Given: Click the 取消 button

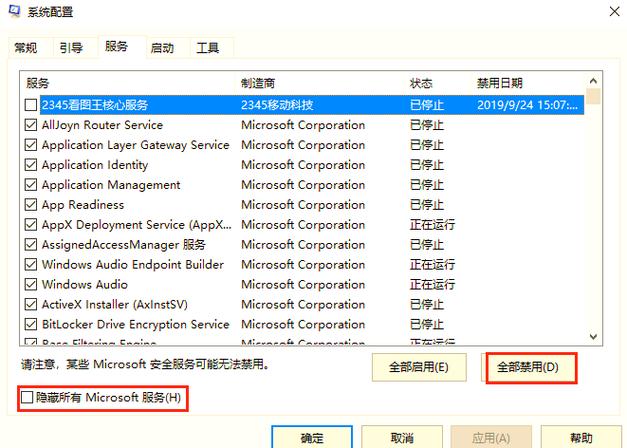Looking at the screenshot, I should click(402, 438).
